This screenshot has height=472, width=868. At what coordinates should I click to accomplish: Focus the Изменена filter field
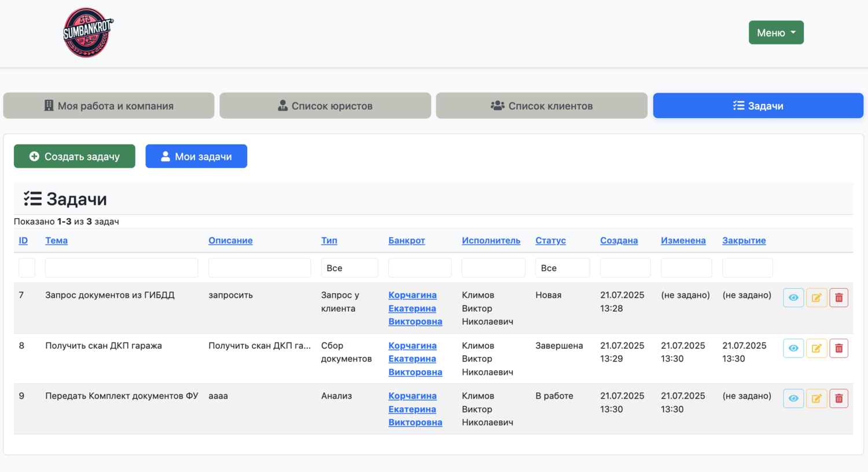[x=686, y=268]
